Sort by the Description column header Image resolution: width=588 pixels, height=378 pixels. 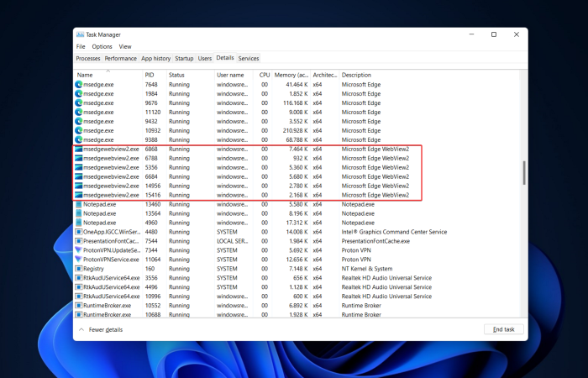[429, 75]
